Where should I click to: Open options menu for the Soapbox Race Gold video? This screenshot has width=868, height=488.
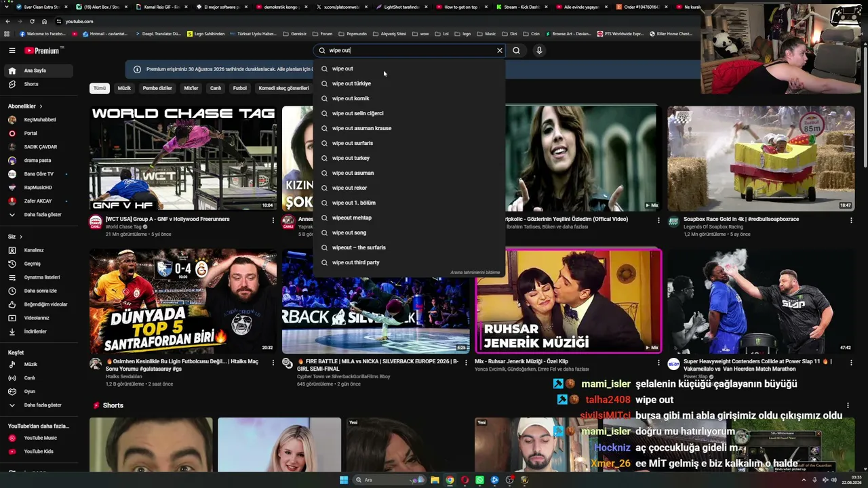851,220
